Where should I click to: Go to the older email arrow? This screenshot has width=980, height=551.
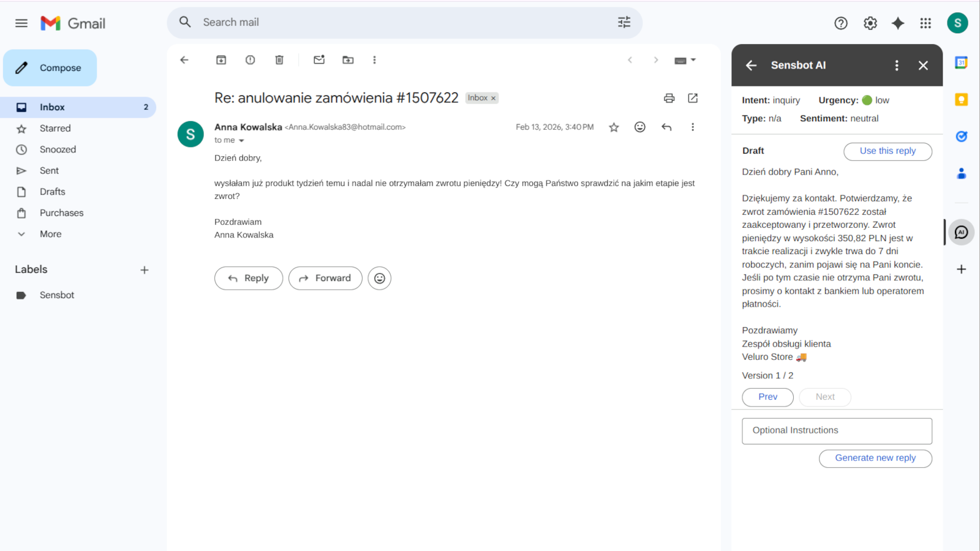(x=656, y=60)
